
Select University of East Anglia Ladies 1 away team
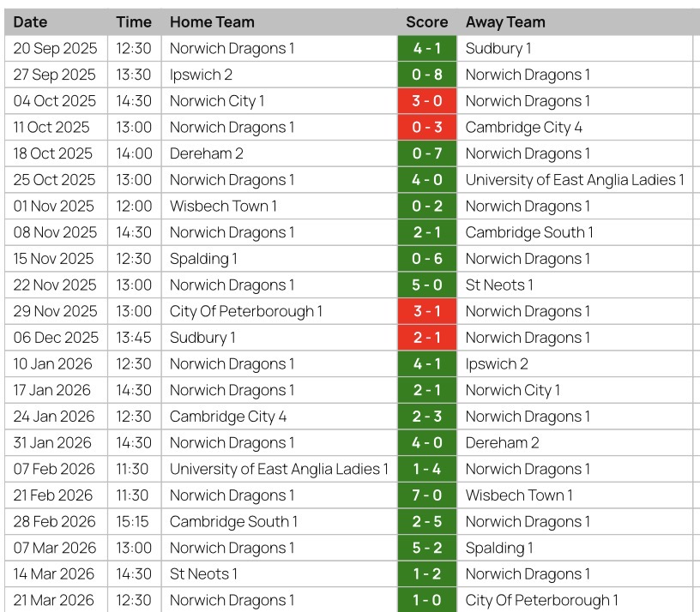(x=575, y=180)
